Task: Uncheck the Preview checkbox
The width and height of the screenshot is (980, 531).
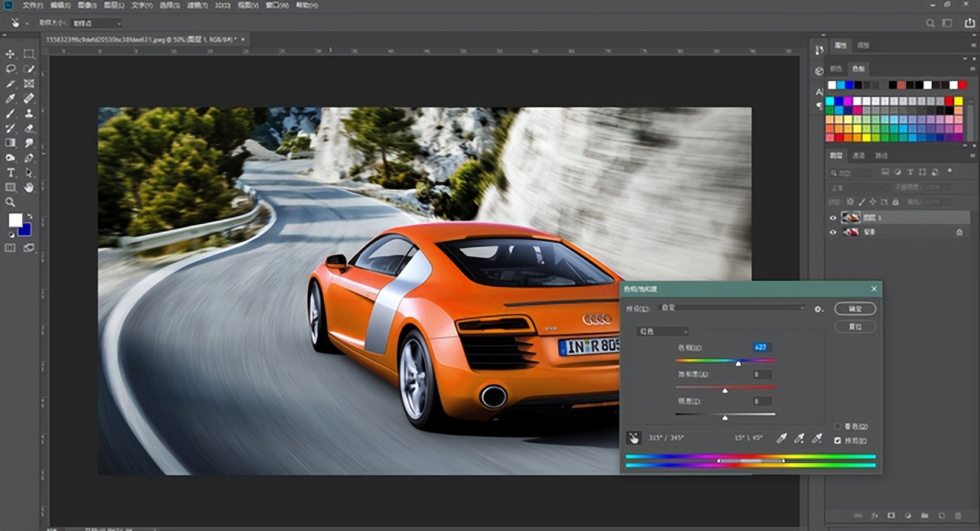Action: click(x=838, y=441)
